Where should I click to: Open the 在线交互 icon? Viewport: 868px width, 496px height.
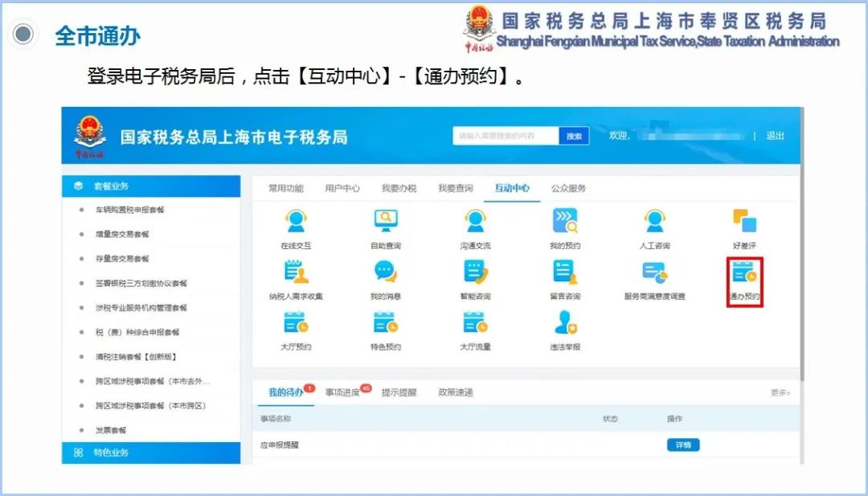coord(296,221)
